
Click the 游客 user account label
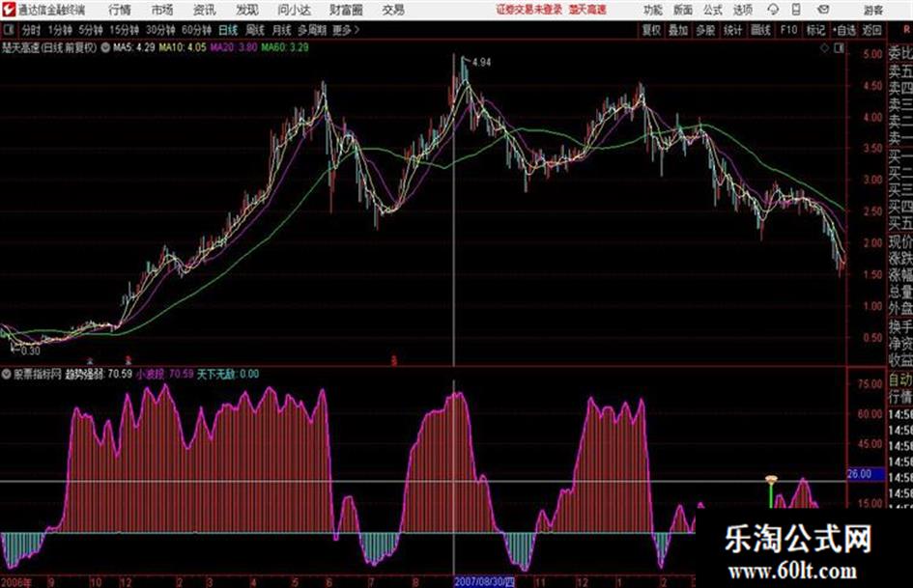click(872, 10)
